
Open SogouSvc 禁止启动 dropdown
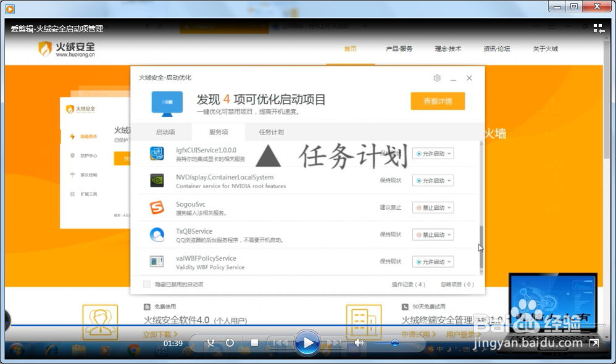pos(433,208)
